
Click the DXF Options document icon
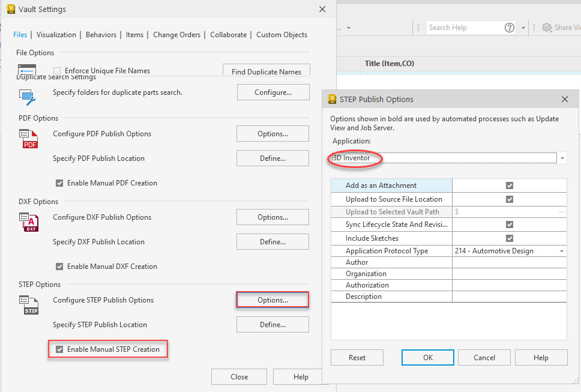point(29,222)
